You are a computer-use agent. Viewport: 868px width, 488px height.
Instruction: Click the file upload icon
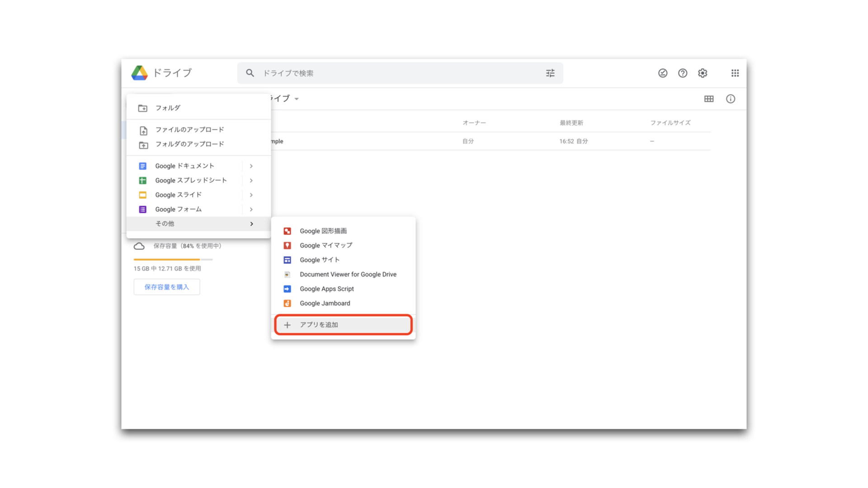click(143, 131)
